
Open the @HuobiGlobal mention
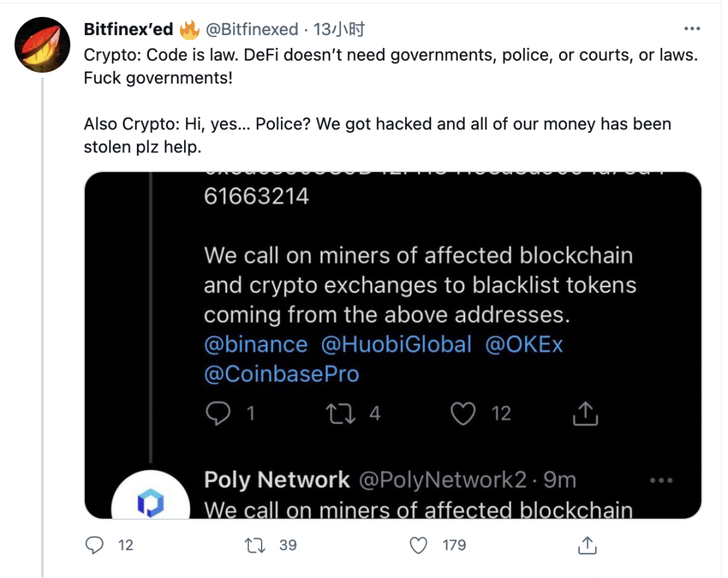396,345
